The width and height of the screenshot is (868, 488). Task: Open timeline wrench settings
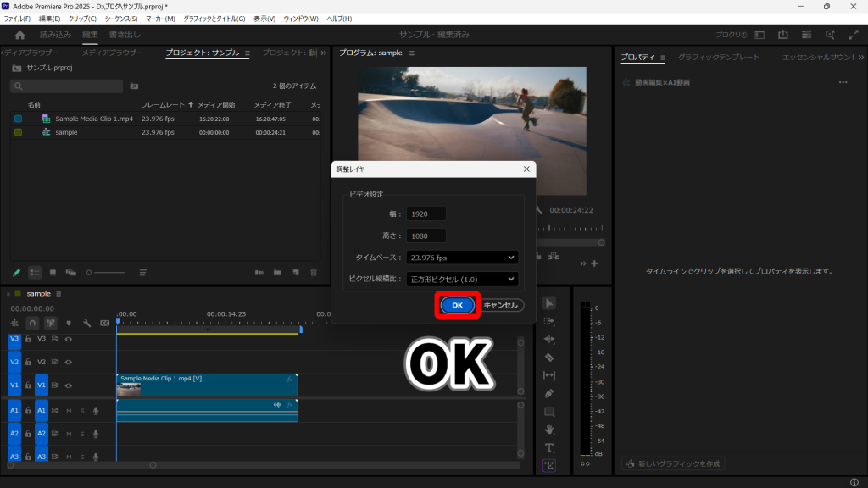click(x=86, y=323)
